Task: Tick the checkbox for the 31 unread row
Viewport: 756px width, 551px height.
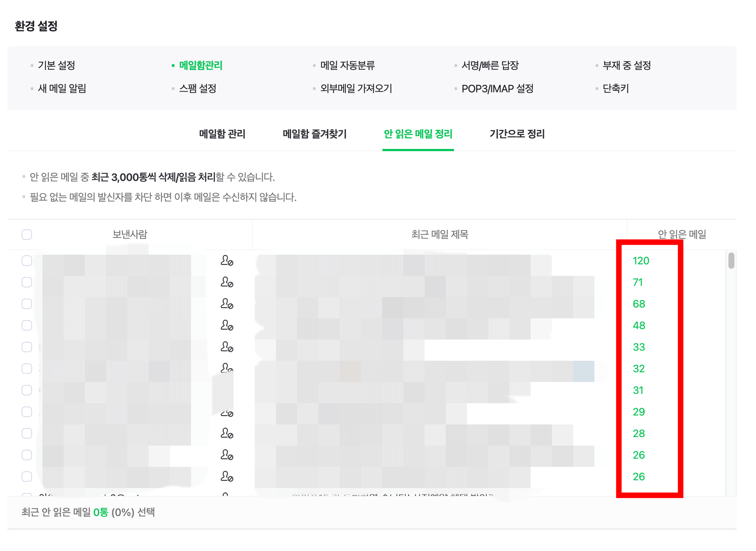Action: point(27,390)
